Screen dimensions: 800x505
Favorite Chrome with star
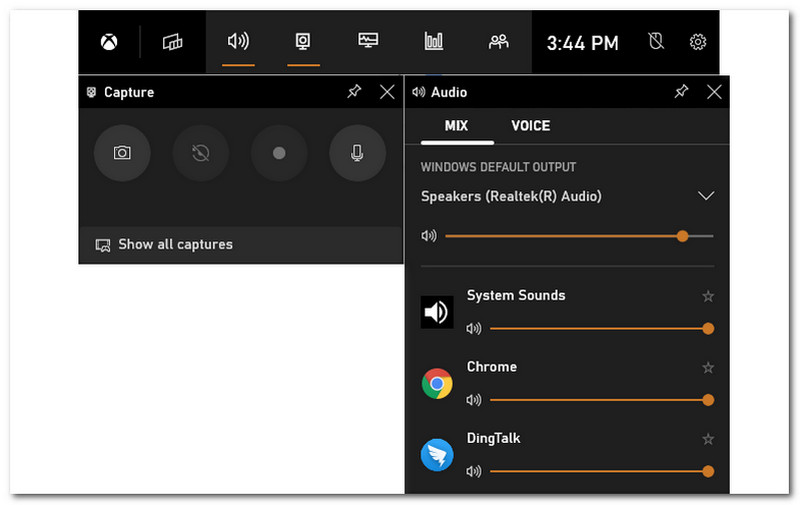pyautogui.click(x=708, y=368)
